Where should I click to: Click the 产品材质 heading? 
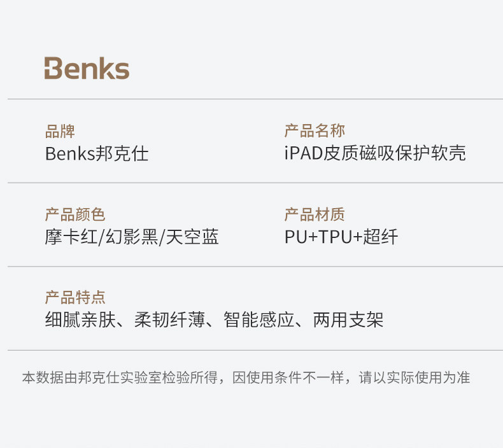click(315, 214)
